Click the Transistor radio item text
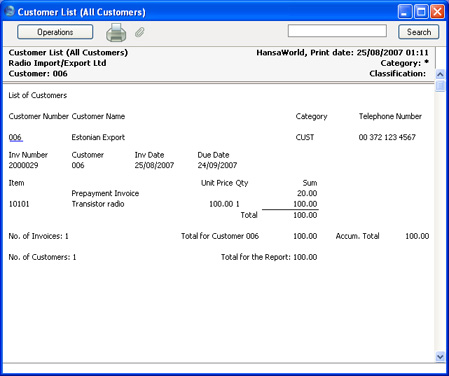This screenshot has width=449, height=376. (x=98, y=204)
